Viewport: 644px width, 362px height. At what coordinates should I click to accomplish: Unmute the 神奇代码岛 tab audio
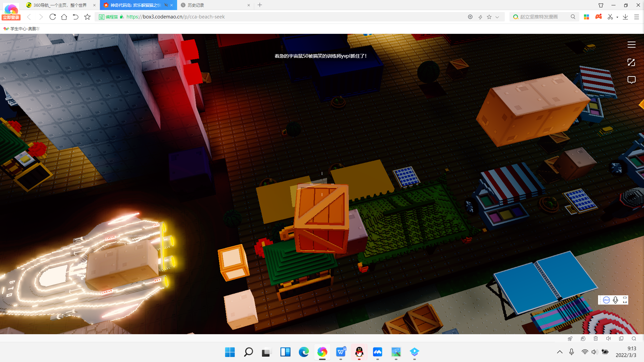coord(166,5)
